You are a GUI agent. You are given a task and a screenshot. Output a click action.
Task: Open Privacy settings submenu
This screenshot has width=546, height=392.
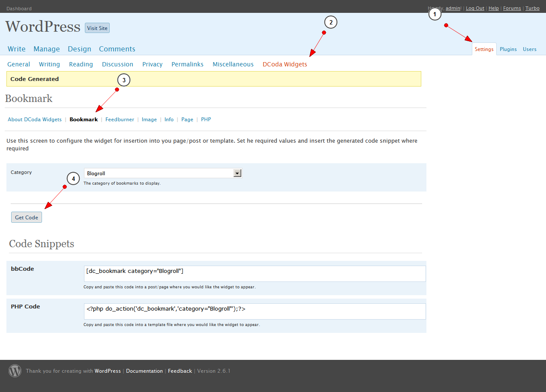tap(152, 64)
